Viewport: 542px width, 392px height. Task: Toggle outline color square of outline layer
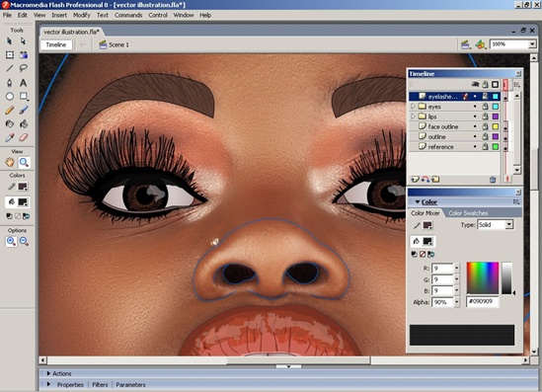click(496, 136)
